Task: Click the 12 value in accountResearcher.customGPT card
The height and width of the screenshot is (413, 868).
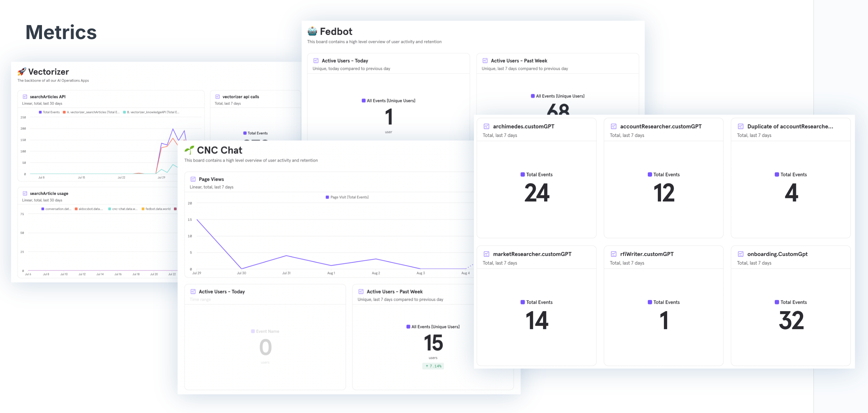Action: pos(664,193)
